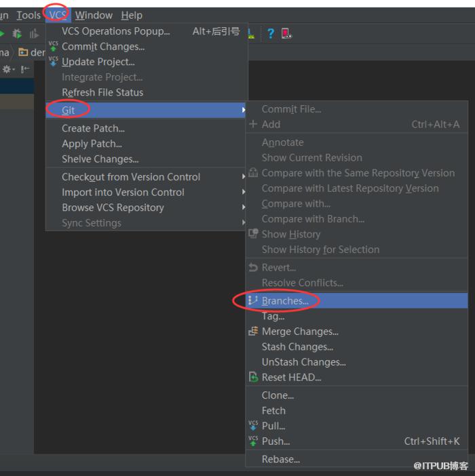Choose Commit File in Git submenu

tap(356, 109)
